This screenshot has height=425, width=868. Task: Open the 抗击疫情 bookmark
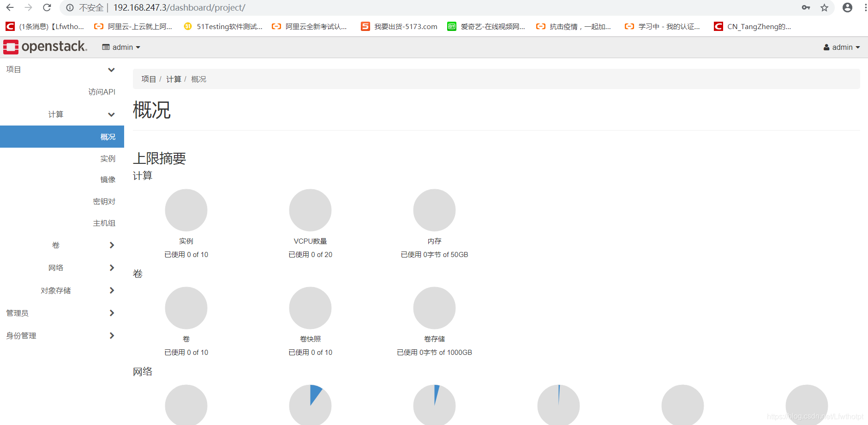pyautogui.click(x=574, y=26)
